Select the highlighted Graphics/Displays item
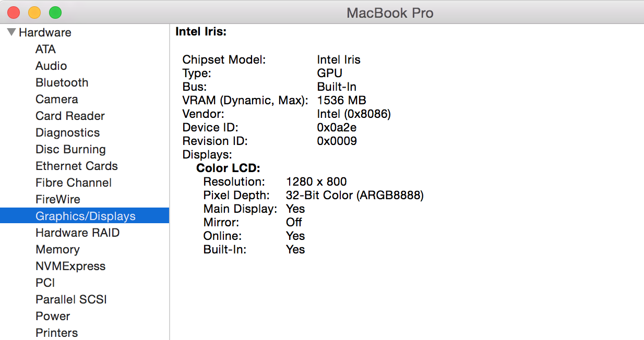 [x=85, y=216]
